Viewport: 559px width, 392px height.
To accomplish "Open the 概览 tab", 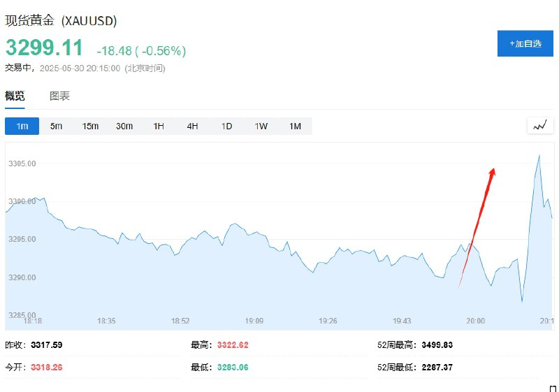I will (15, 96).
